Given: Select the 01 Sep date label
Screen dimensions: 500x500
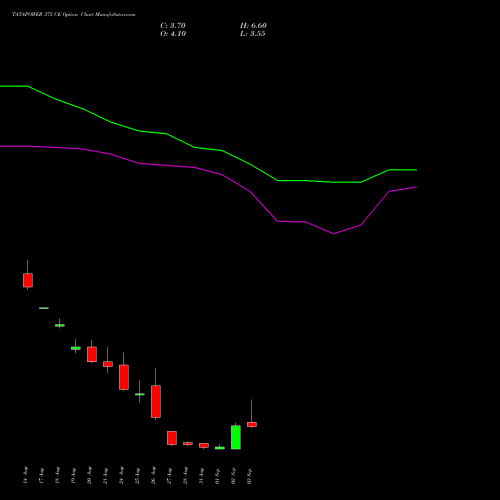Looking at the screenshot, I should pos(217,475).
